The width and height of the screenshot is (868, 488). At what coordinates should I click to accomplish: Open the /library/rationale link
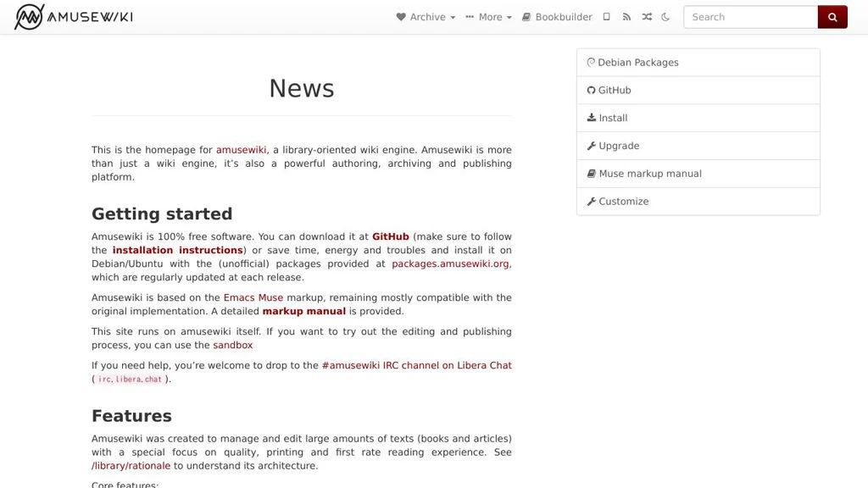pyautogui.click(x=131, y=466)
